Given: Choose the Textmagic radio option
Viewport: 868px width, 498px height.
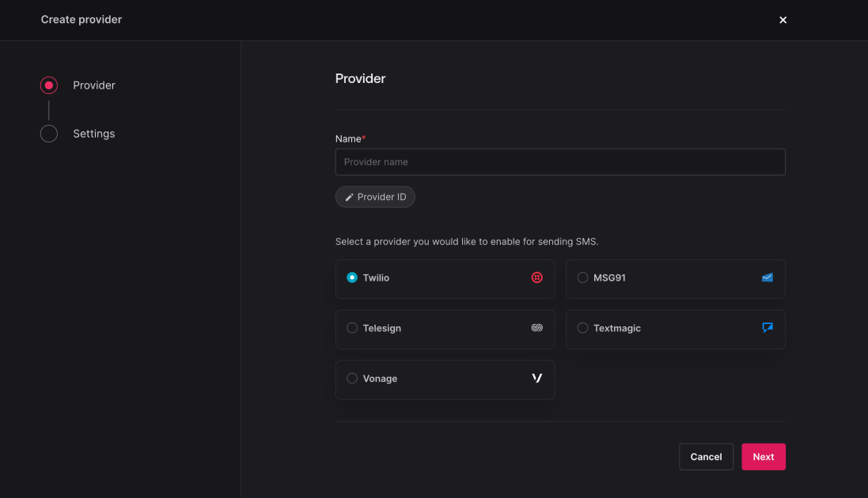Looking at the screenshot, I should coord(582,328).
